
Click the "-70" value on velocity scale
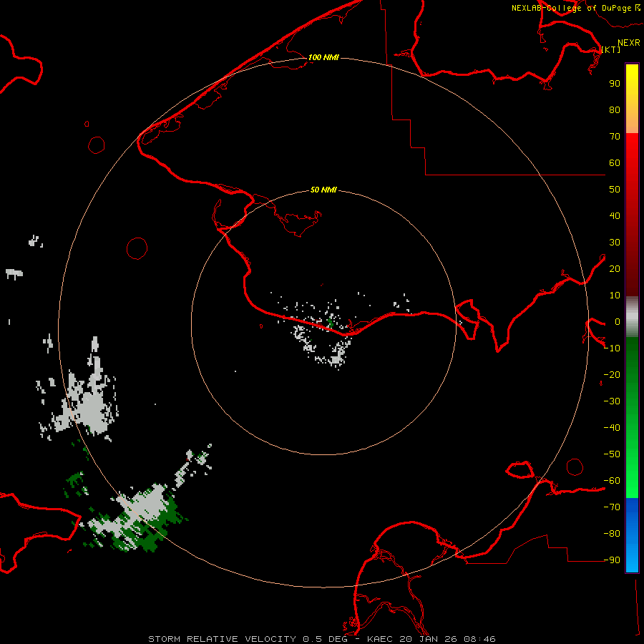click(612, 507)
